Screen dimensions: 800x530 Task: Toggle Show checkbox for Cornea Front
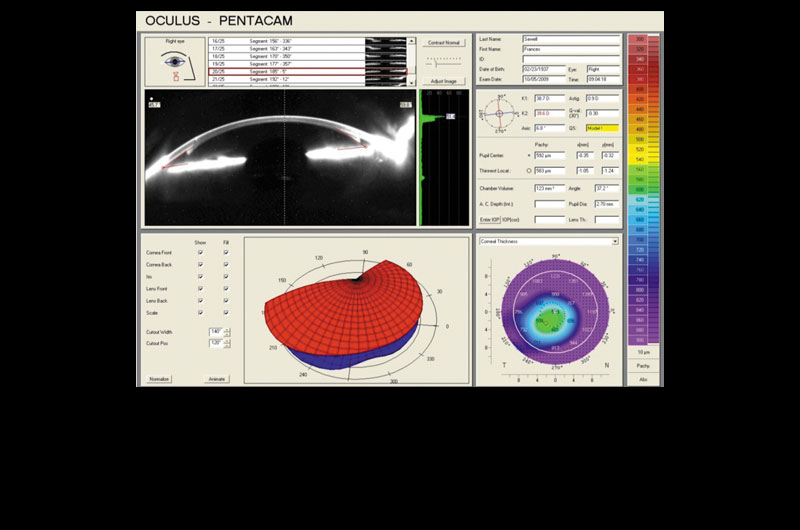tap(200, 253)
